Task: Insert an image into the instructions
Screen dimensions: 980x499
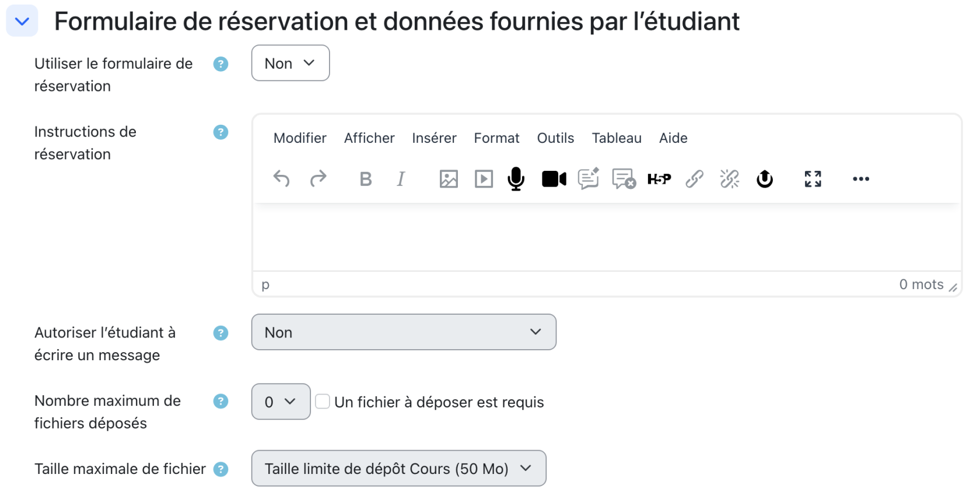Action: [448, 179]
